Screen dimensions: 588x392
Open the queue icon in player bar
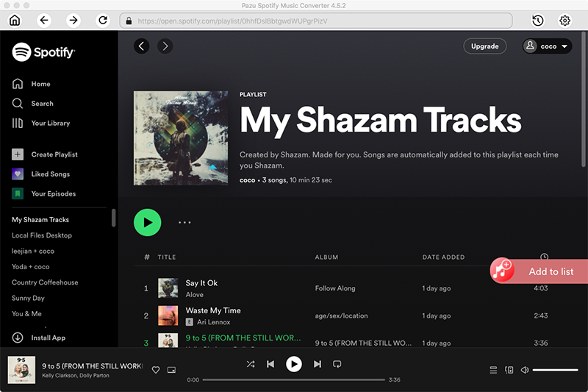[x=494, y=370]
